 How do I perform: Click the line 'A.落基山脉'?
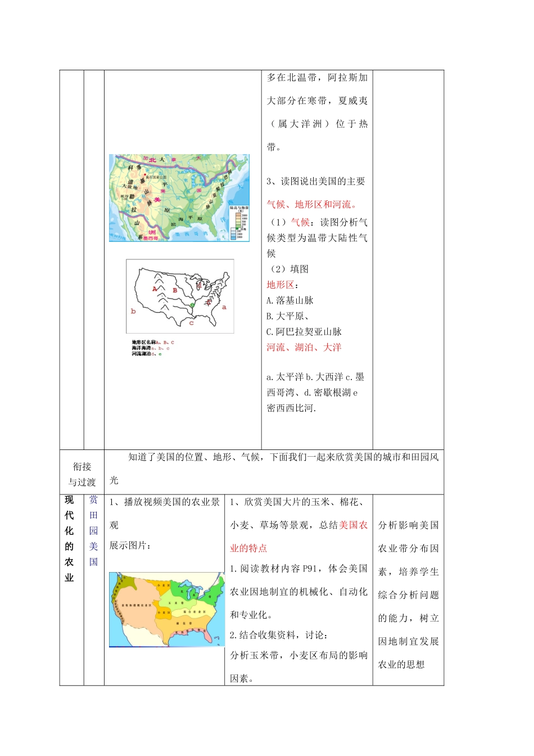pos(290,301)
